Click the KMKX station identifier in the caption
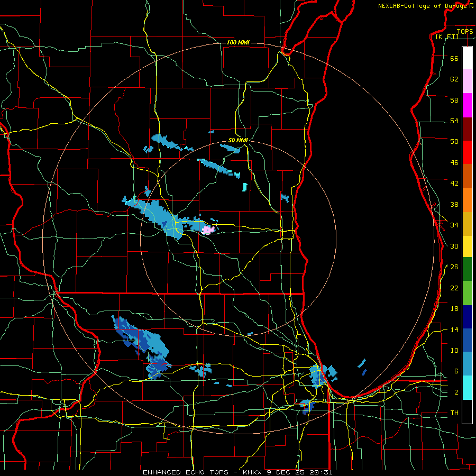 (x=253, y=472)
